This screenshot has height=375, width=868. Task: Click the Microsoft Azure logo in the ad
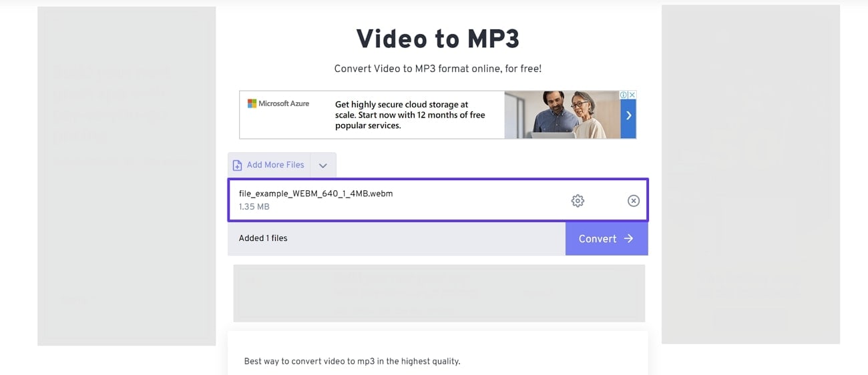278,103
